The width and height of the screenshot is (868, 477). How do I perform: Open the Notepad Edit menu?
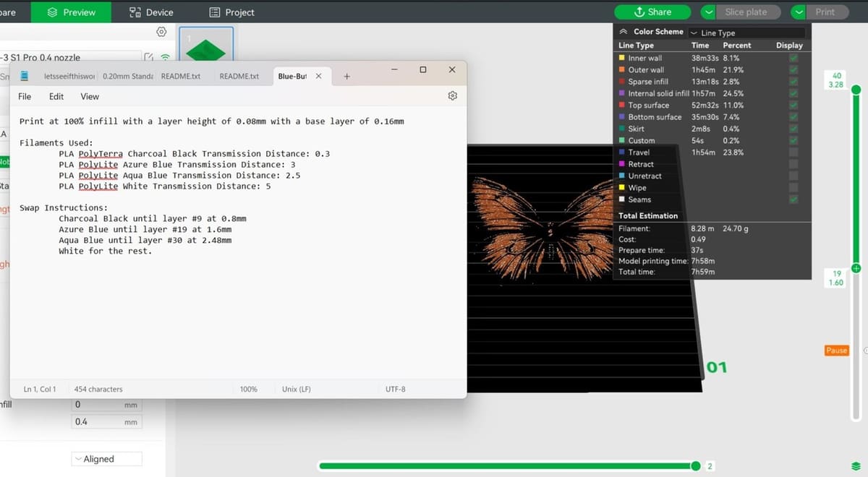click(x=56, y=96)
